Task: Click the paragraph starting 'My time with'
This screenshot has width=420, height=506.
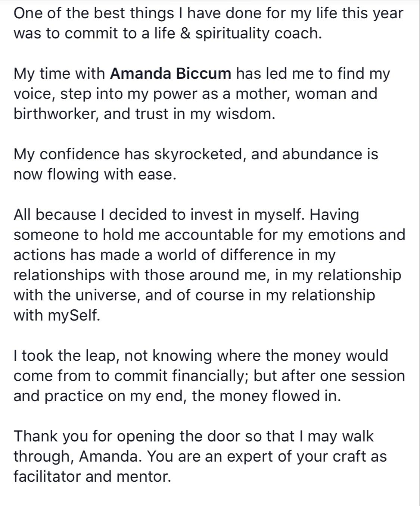Action: [202, 94]
